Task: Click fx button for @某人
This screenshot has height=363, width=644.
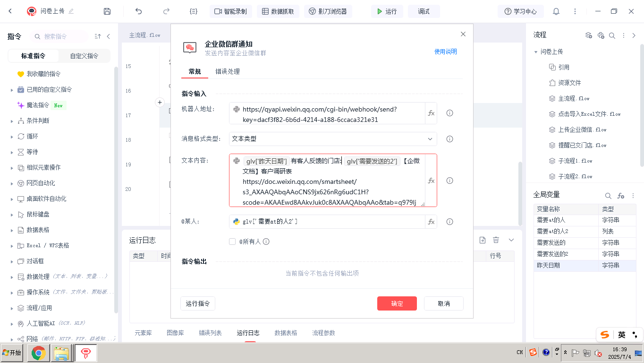Action: pyautogui.click(x=431, y=222)
